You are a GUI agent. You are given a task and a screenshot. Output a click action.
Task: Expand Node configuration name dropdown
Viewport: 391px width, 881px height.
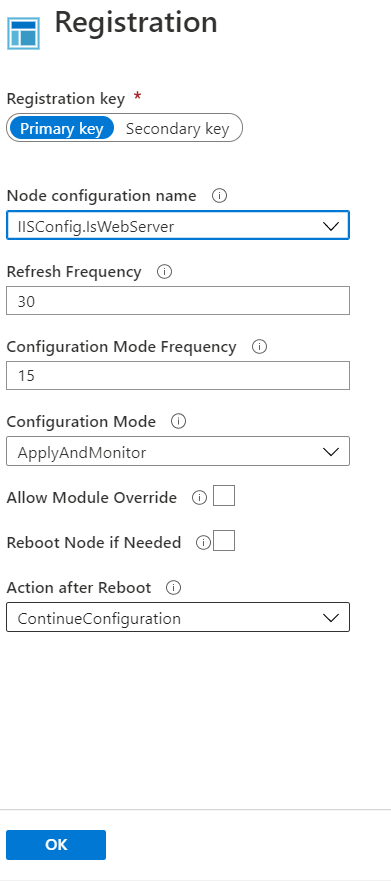(178, 225)
